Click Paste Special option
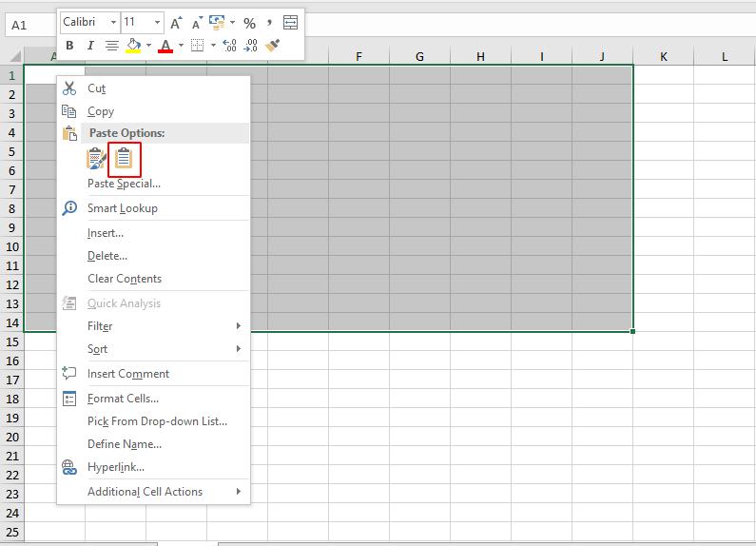This screenshot has height=546, width=756. pos(124,184)
